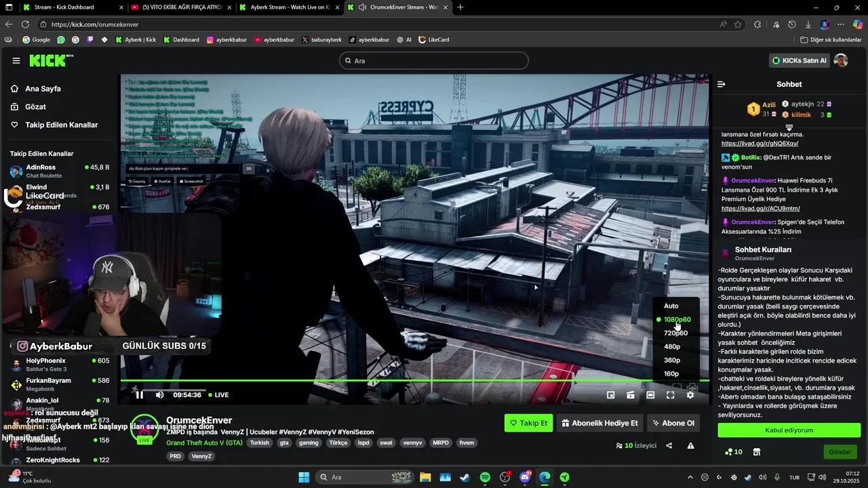This screenshot has width=868, height=488.
Task: Open FurkanBayram followed channel
Action: click(x=60, y=384)
